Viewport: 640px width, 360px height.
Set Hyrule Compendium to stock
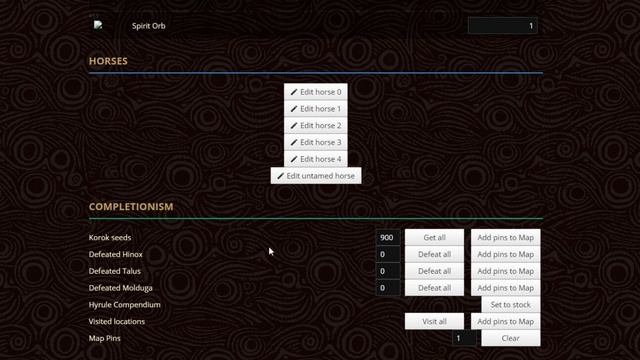pyautogui.click(x=511, y=304)
